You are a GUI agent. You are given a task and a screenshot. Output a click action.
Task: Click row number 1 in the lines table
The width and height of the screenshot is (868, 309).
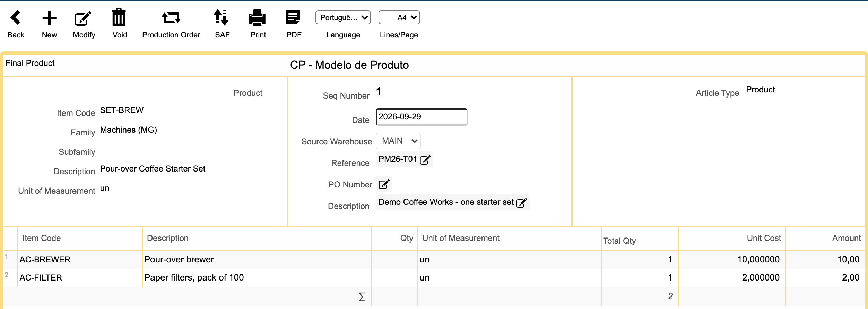click(x=6, y=257)
